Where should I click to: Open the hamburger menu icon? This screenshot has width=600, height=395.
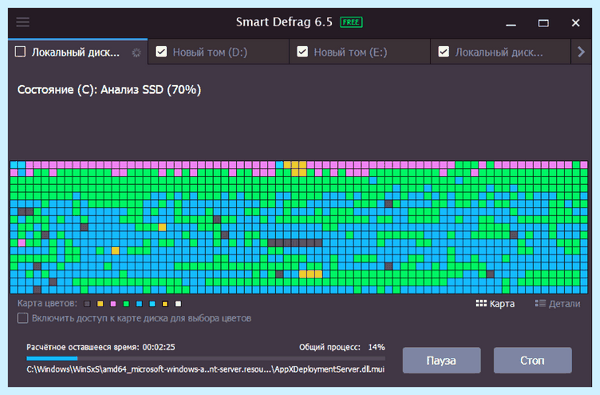click(x=23, y=22)
